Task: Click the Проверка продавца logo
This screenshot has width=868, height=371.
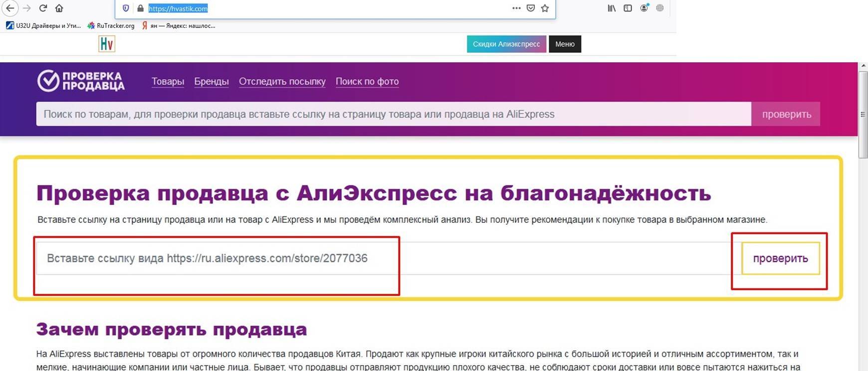Action: tap(81, 81)
